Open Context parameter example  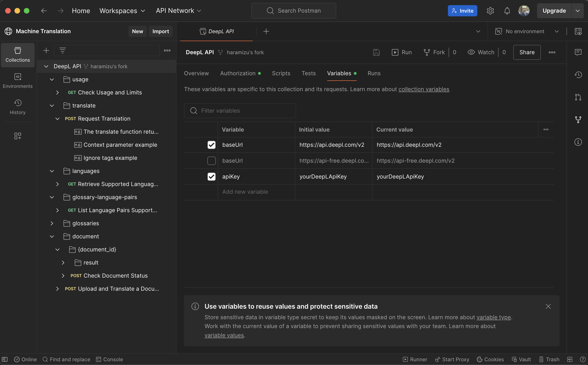120,145
